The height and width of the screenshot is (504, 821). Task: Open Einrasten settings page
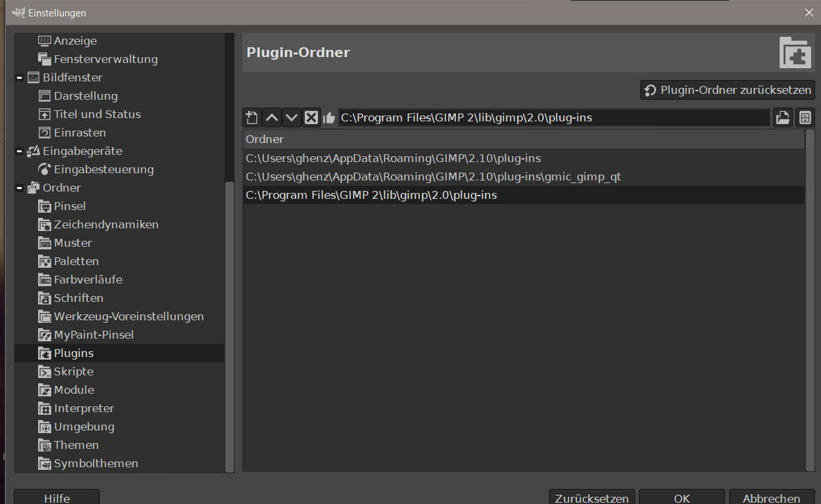pyautogui.click(x=79, y=133)
